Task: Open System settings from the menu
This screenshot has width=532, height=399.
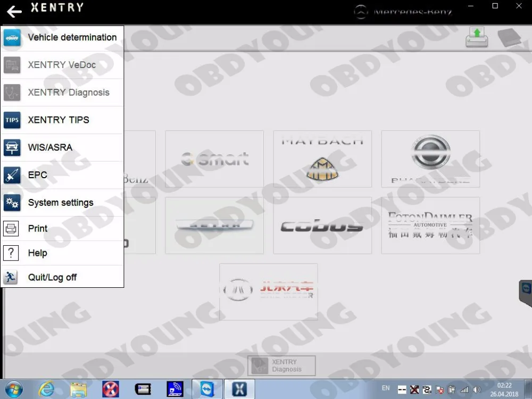Action: coord(62,203)
